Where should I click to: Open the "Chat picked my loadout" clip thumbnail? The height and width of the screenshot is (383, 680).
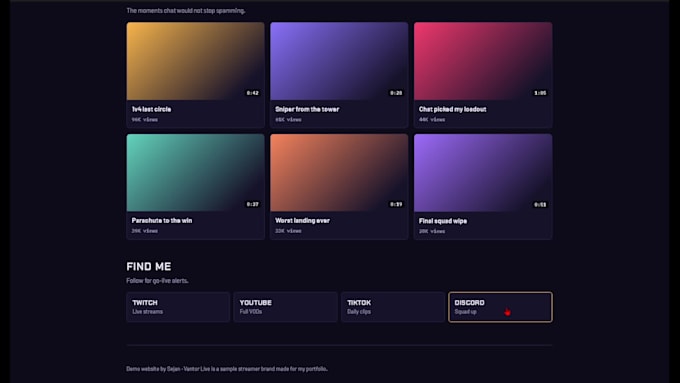[x=483, y=61]
